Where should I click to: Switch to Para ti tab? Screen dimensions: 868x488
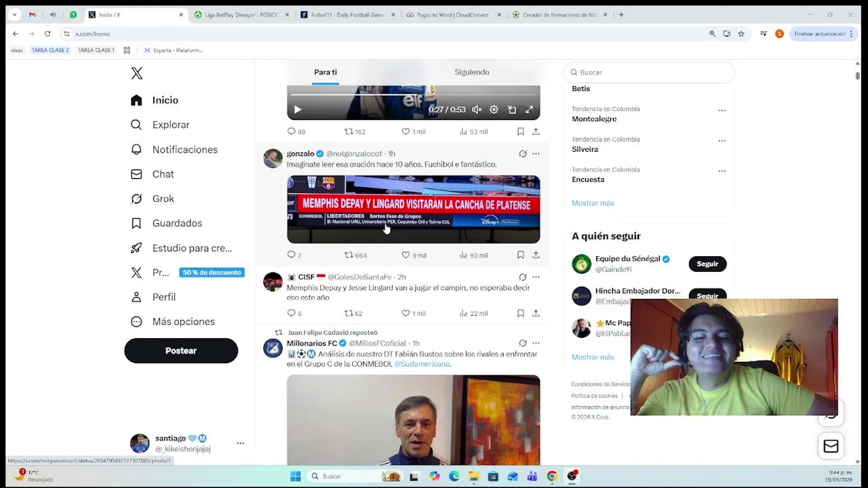pyautogui.click(x=325, y=72)
